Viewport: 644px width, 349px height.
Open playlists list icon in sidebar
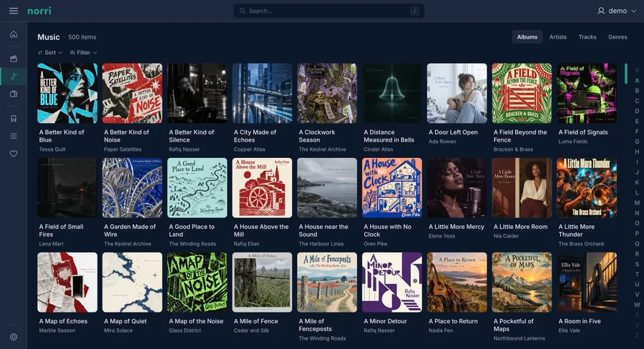tap(14, 136)
